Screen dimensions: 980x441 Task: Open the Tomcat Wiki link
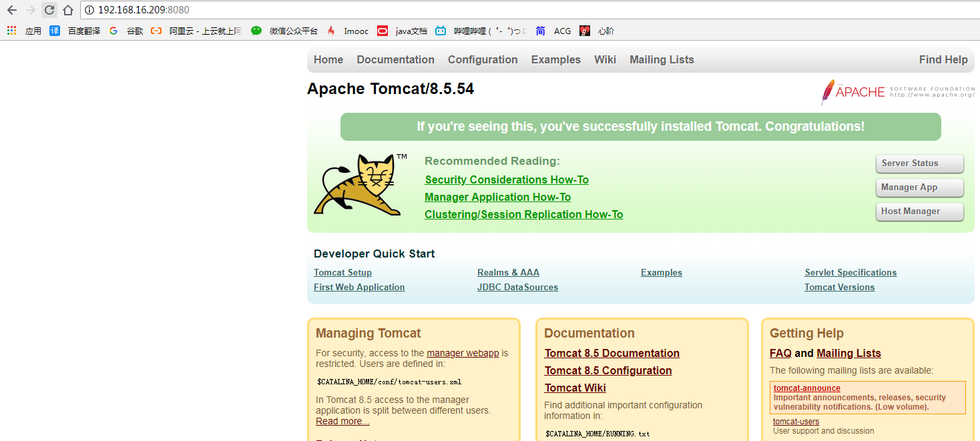click(575, 388)
